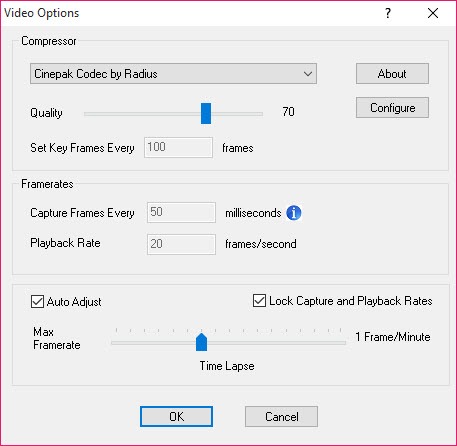Dismiss the dialog with Cancel
Image resolution: width=457 pixels, height=446 pixels.
click(281, 416)
